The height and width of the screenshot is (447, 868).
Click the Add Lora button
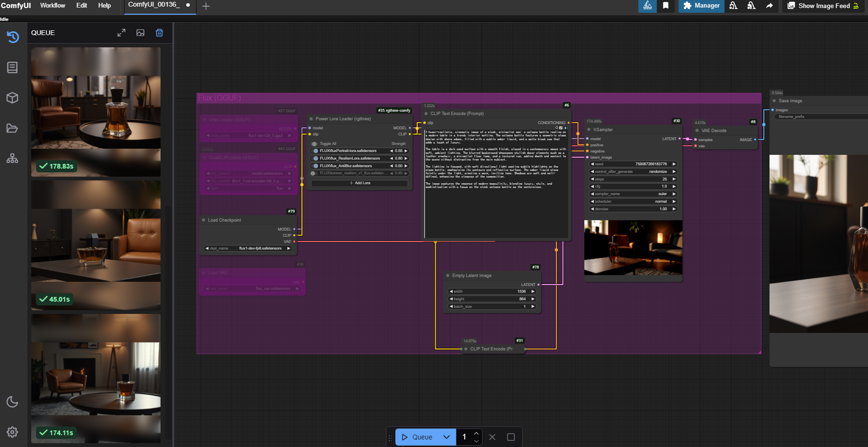point(360,183)
